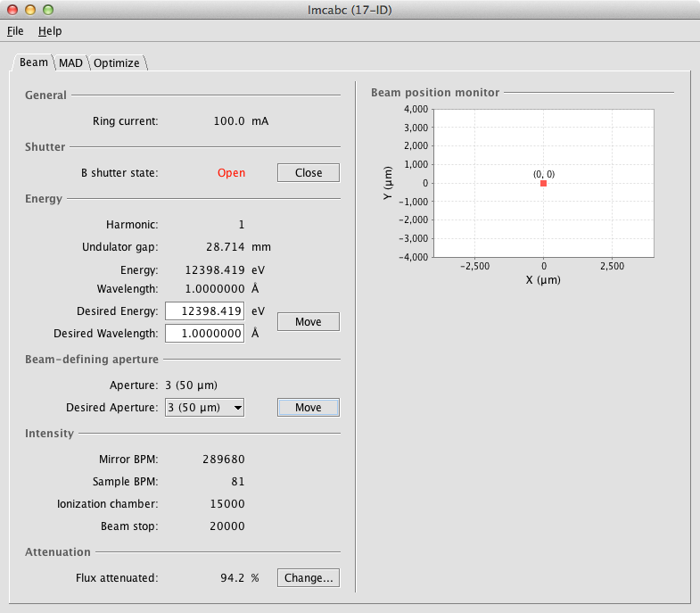Click the Beam stop value 20000
This screenshot has height=613, width=700.
point(227,526)
